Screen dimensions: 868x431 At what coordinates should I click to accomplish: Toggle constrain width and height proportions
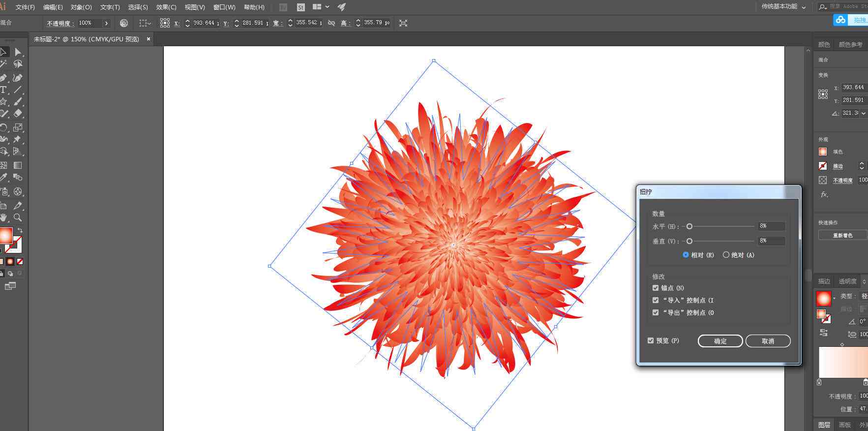(x=331, y=23)
